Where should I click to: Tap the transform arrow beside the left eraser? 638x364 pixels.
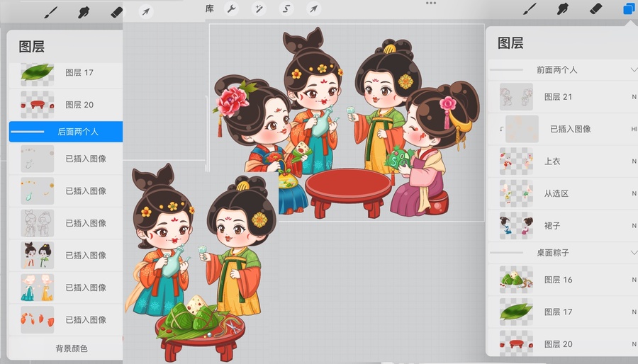tap(145, 11)
